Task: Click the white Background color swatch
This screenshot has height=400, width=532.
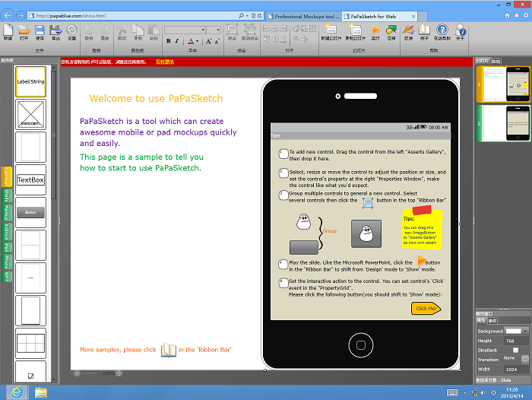Action: (x=513, y=331)
